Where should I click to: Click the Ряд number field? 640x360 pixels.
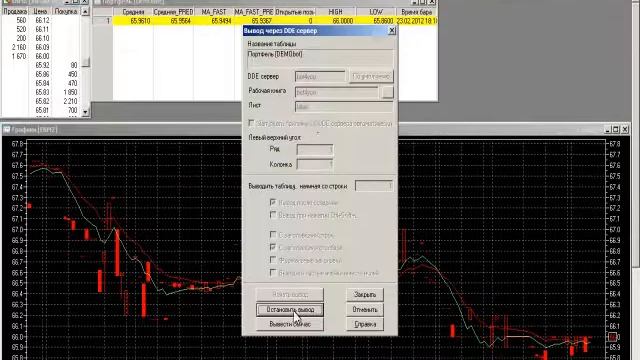click(x=315, y=150)
